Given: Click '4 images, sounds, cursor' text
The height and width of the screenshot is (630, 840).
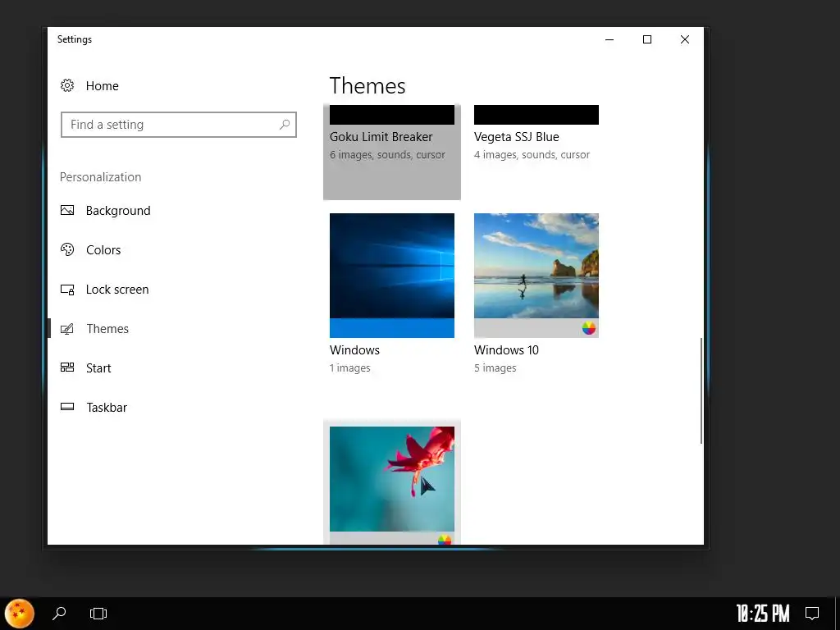Looking at the screenshot, I should 532,155.
